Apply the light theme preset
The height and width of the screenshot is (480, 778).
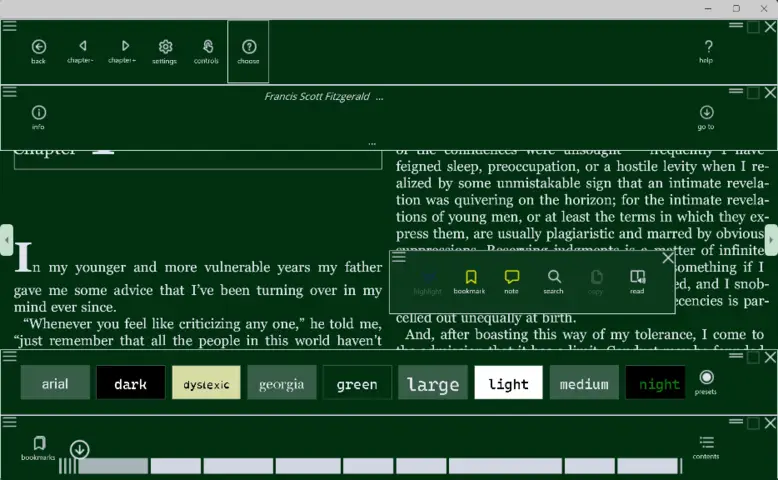point(509,383)
